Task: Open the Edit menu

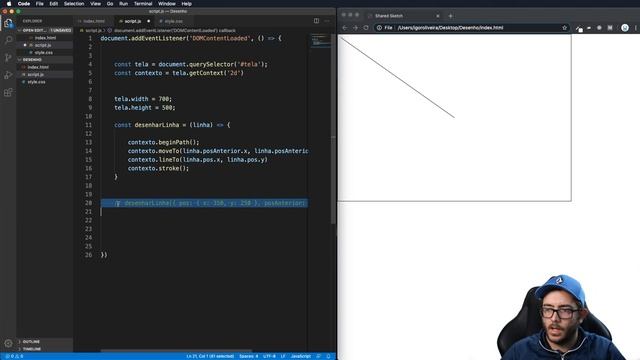Action: point(53,4)
